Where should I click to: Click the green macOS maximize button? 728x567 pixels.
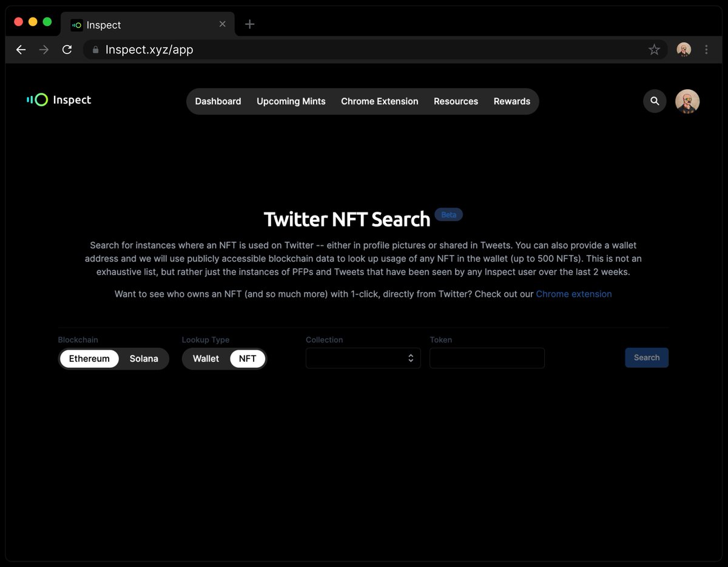point(47,22)
